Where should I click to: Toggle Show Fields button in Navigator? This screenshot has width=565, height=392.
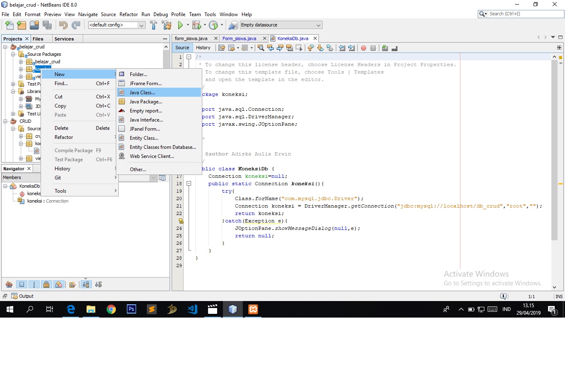(22, 284)
